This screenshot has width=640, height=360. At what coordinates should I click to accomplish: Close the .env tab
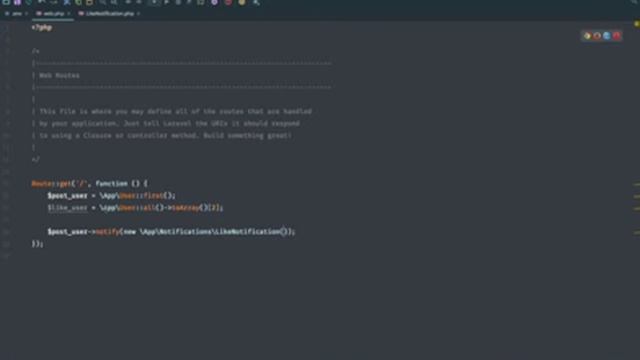click(26, 13)
